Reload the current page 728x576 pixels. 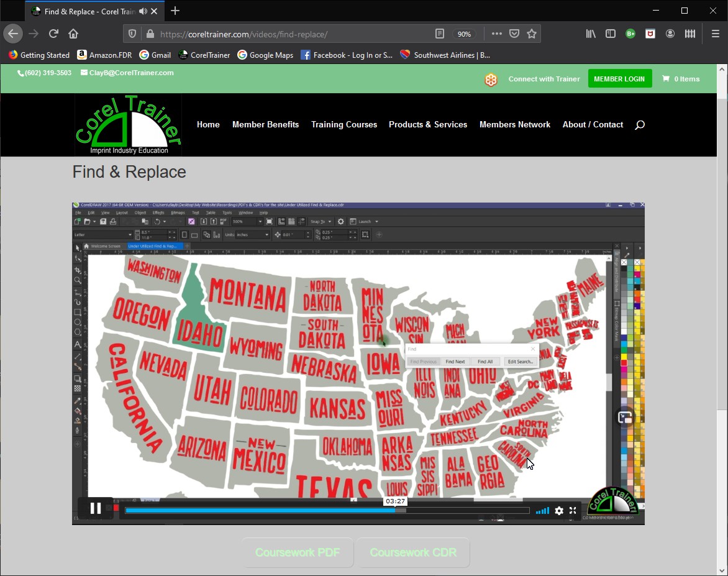(53, 34)
